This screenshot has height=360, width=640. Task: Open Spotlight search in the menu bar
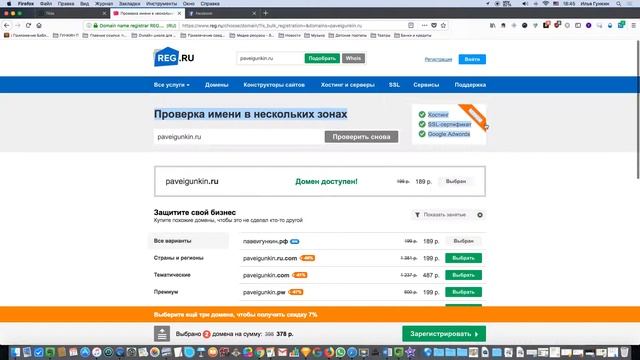[x=619, y=3]
